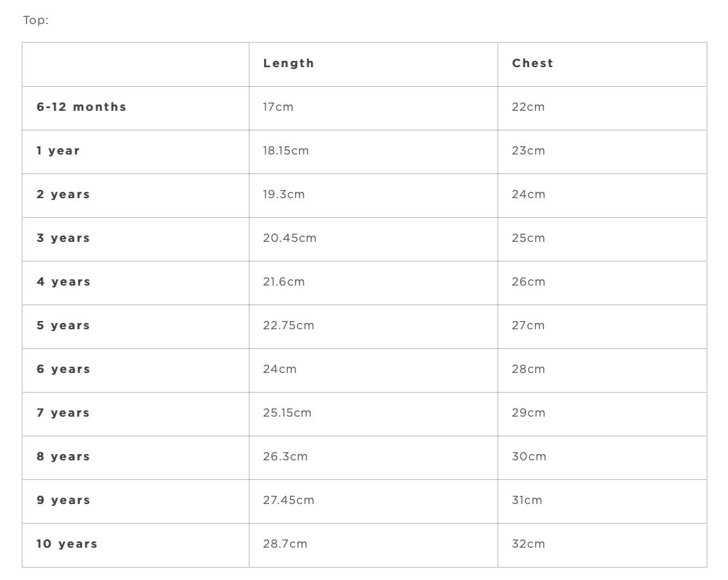Image resolution: width=728 pixels, height=580 pixels.
Task: Select the 6 years row label
Action: pos(63,369)
